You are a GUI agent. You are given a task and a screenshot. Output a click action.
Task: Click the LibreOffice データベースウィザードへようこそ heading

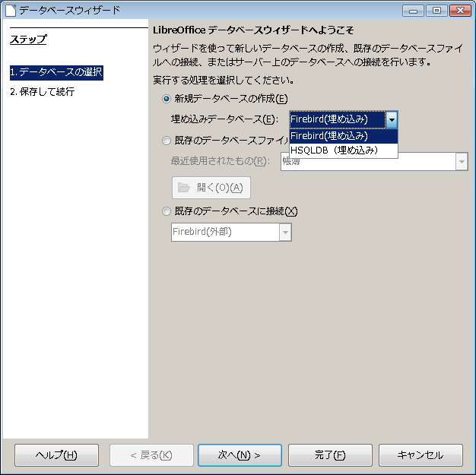(253, 30)
